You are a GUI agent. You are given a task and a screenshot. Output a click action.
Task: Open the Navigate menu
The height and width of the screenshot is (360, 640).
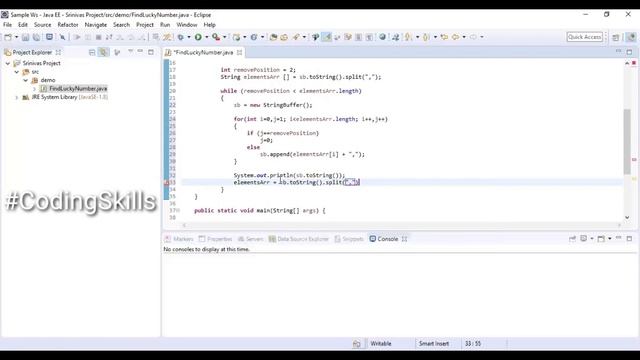tap(96, 25)
